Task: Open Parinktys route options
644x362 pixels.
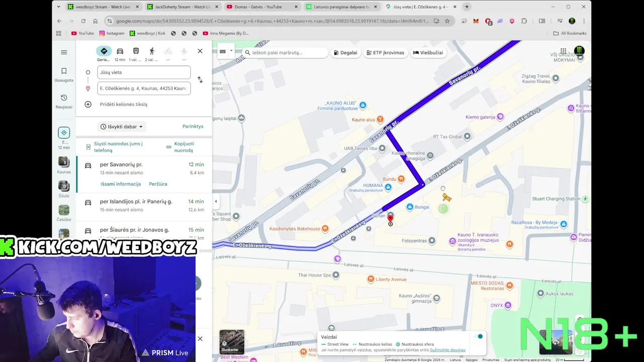Action: pos(193,127)
